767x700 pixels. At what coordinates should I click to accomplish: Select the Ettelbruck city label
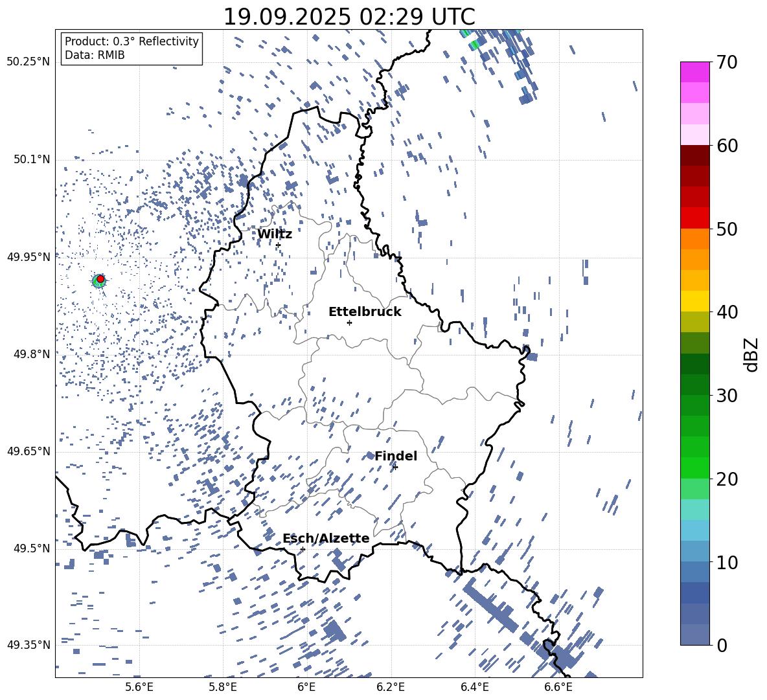(365, 312)
